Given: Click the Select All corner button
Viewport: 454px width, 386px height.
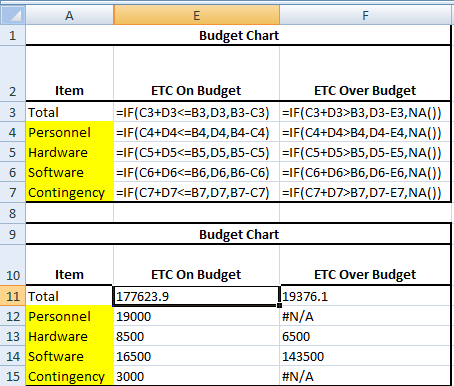Looking at the screenshot, I should (13, 15).
